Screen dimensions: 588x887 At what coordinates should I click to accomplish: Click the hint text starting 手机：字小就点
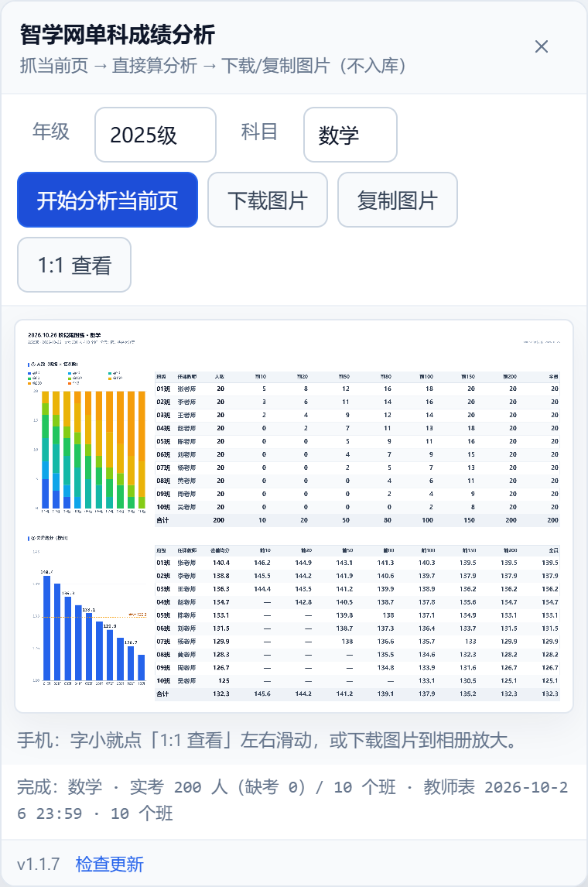coord(268,740)
